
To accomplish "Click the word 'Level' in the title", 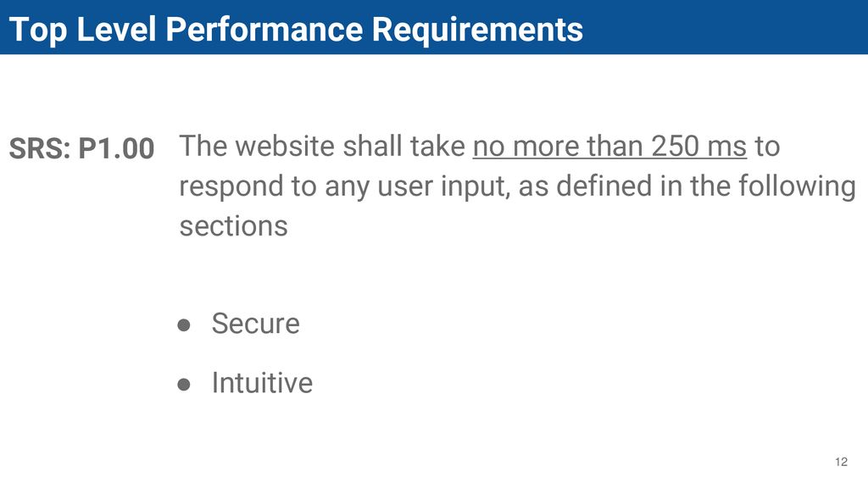I will 116,29.
